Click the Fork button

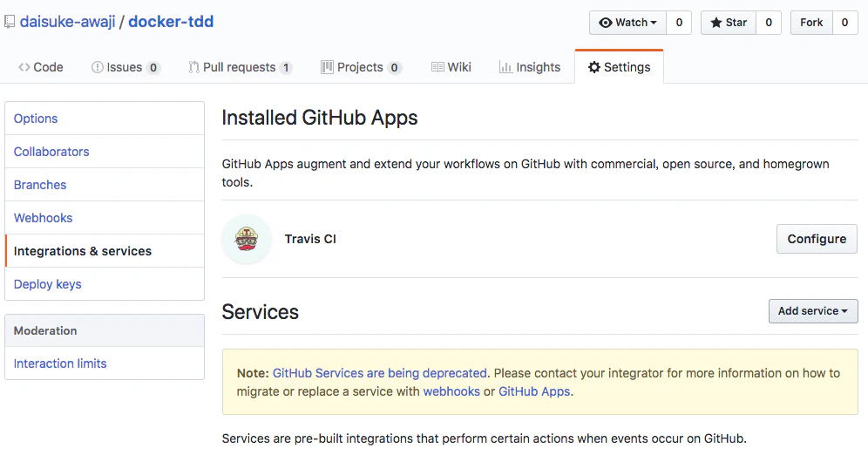click(811, 23)
